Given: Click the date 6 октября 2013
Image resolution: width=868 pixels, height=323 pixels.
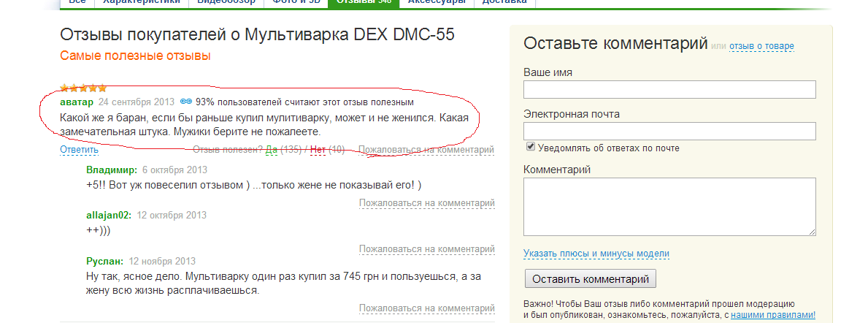Looking at the screenshot, I should (174, 170).
